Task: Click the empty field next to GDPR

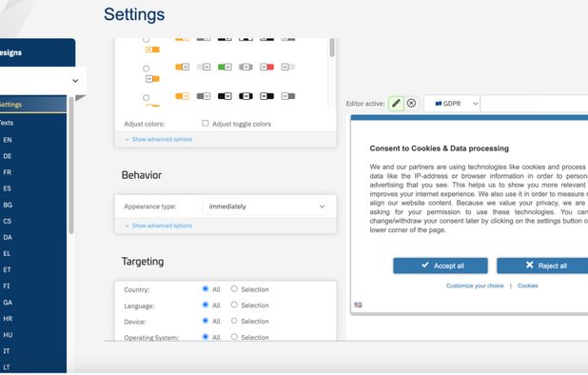Action: [x=534, y=104]
